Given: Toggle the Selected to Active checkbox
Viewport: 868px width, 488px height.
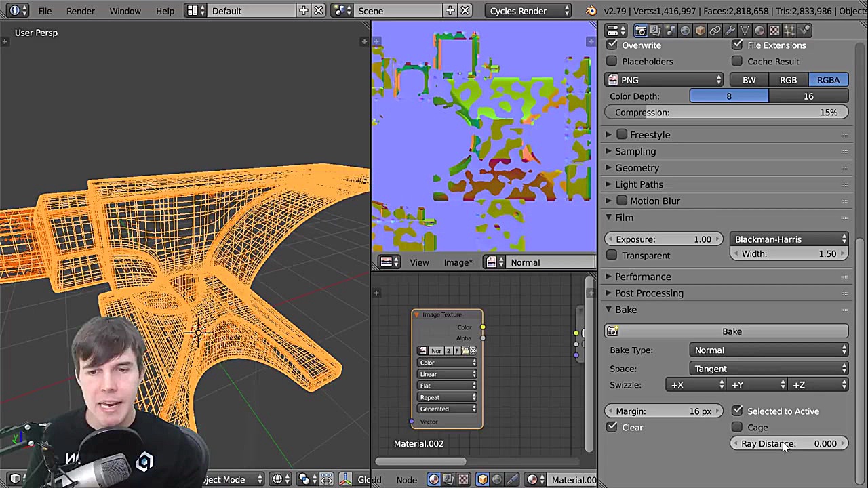Looking at the screenshot, I should 737,411.
